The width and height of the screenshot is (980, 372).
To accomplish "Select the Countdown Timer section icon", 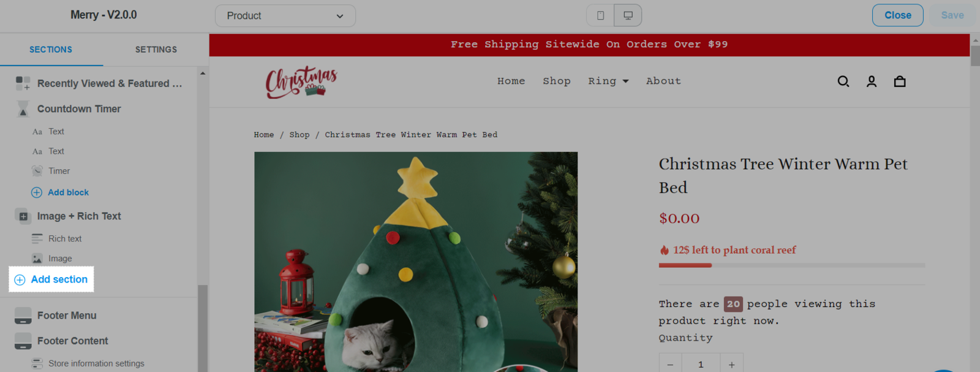I will tap(23, 108).
